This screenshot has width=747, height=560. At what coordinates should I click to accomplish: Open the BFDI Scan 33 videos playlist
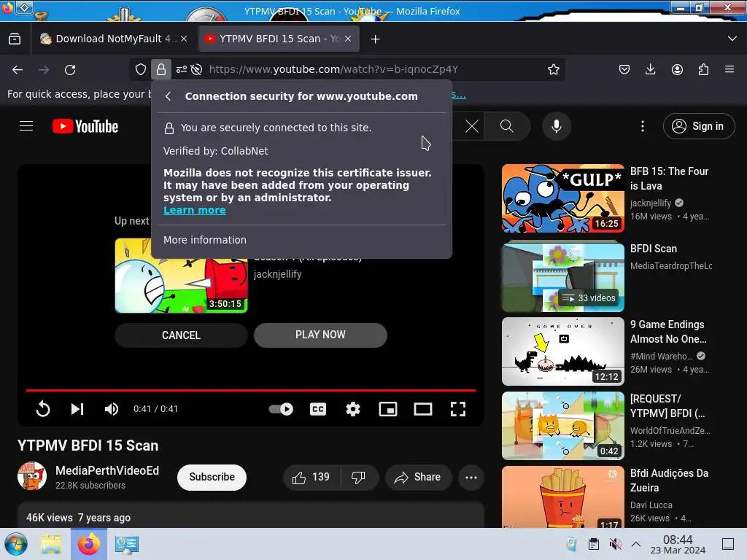tap(562, 276)
